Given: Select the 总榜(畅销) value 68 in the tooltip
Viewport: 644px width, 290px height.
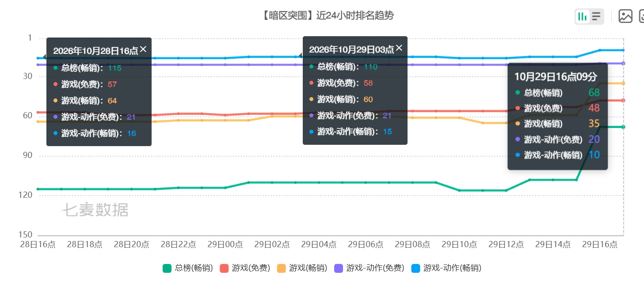Looking at the screenshot, I should [594, 93].
